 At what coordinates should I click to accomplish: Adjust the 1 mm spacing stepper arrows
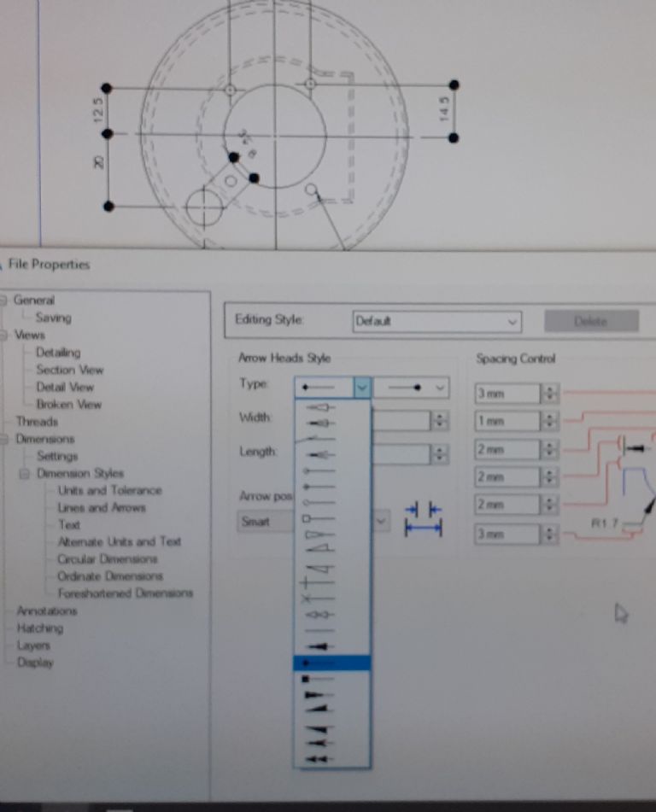pos(550,421)
